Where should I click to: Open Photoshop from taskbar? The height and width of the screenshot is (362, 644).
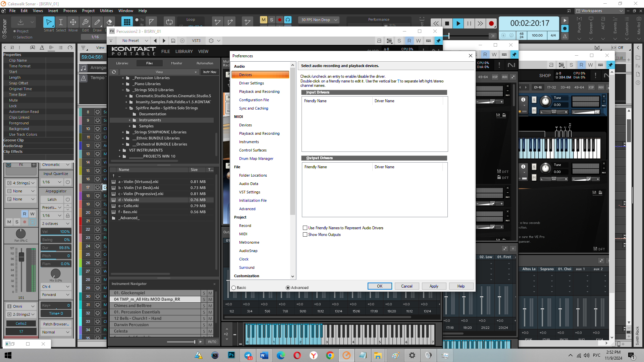pos(231,355)
